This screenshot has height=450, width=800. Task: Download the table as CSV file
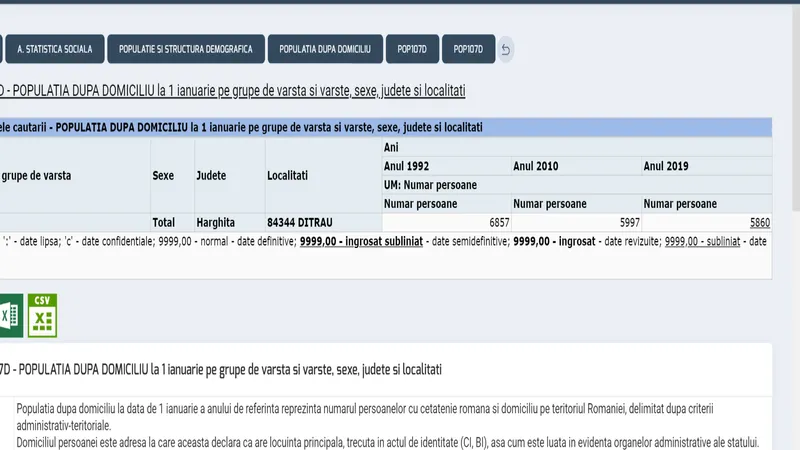pos(42,315)
